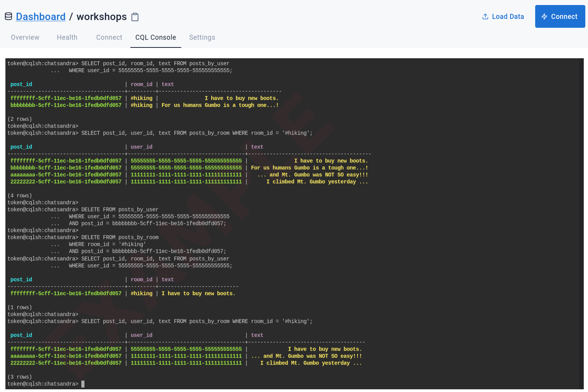Click the '(1 rows)' result count
The image size is (588, 392).
pyautogui.click(x=20, y=308)
